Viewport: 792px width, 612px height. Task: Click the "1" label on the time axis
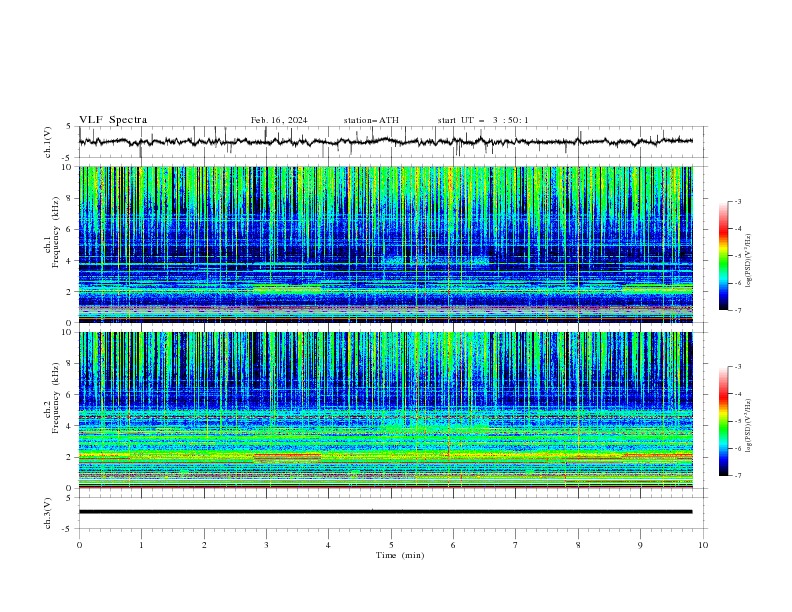coord(142,545)
